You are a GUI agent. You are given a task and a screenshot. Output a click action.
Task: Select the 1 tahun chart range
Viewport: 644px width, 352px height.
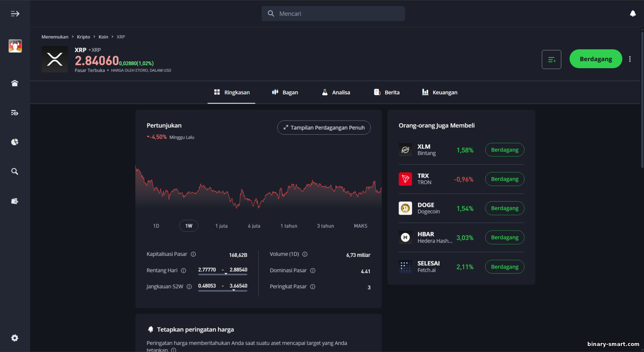[289, 226]
